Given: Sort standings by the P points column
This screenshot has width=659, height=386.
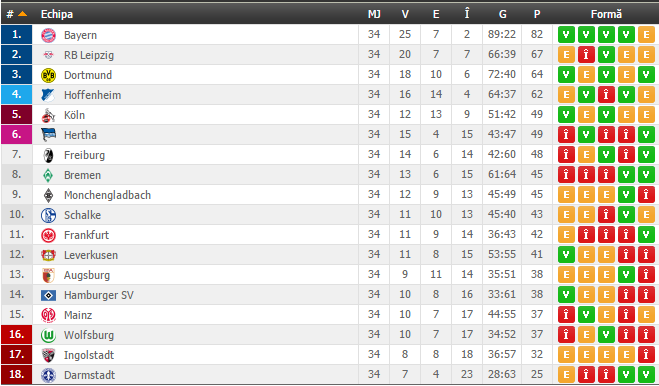Looking at the screenshot, I should pos(537,14).
